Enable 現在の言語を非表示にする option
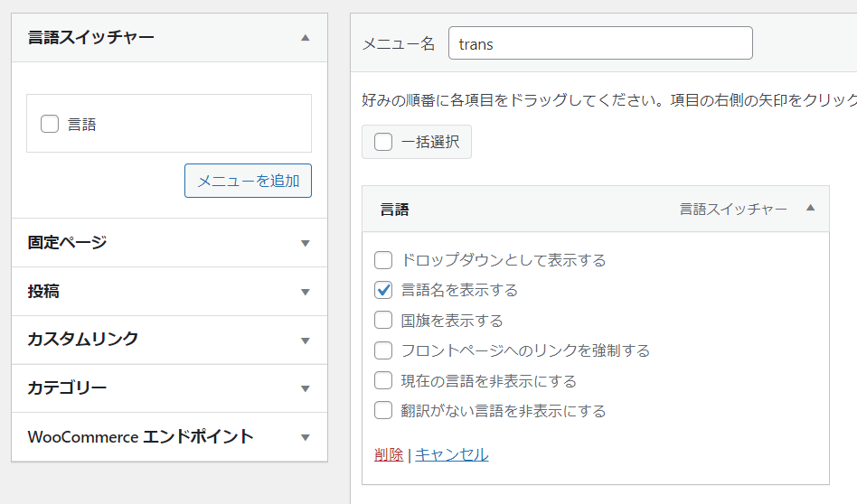The image size is (857, 504). [x=383, y=380]
